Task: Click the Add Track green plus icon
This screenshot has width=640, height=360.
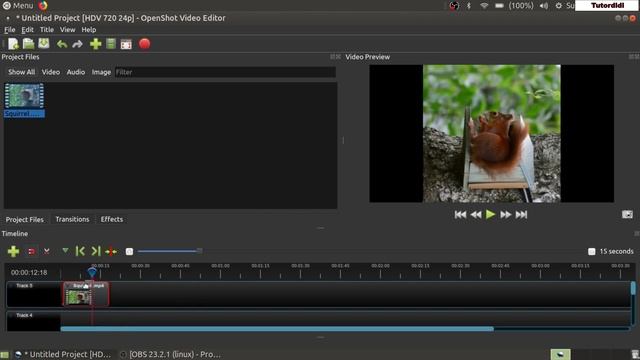Action: (x=13, y=251)
